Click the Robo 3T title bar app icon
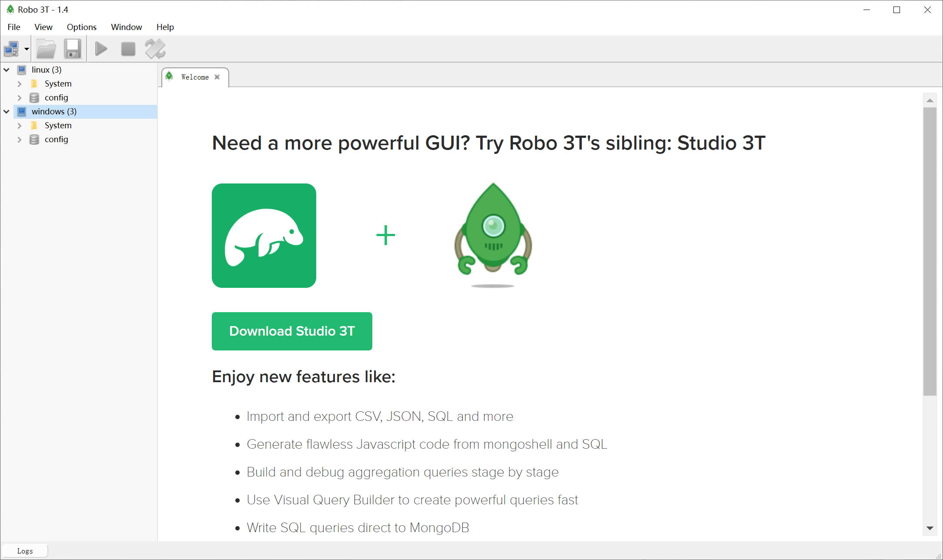Image resolution: width=943 pixels, height=560 pixels. [10, 10]
